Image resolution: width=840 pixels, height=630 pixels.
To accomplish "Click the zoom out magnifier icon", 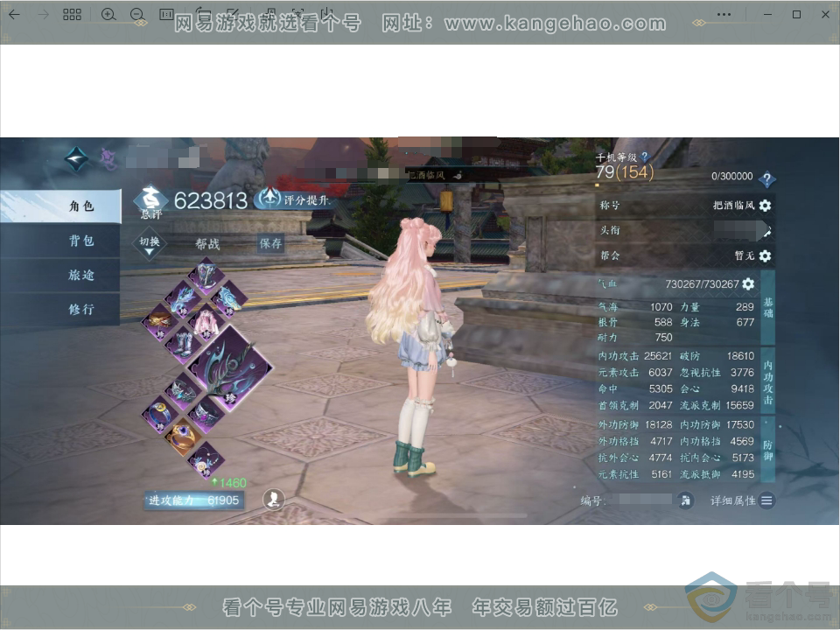I will click(x=137, y=15).
